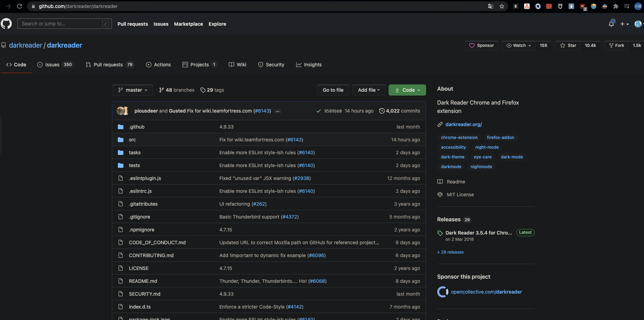This screenshot has width=644, height=320.
Task: Open the Readme link in About
Action: (451, 182)
